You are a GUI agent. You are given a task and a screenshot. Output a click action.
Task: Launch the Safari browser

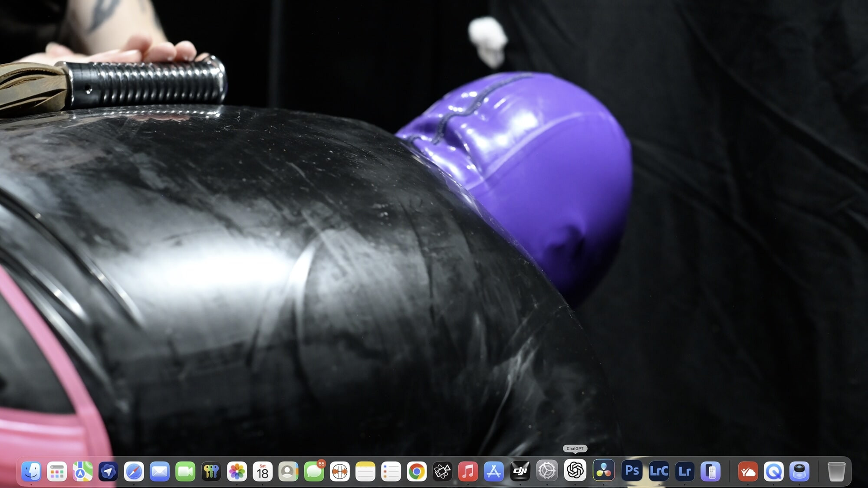point(134,472)
